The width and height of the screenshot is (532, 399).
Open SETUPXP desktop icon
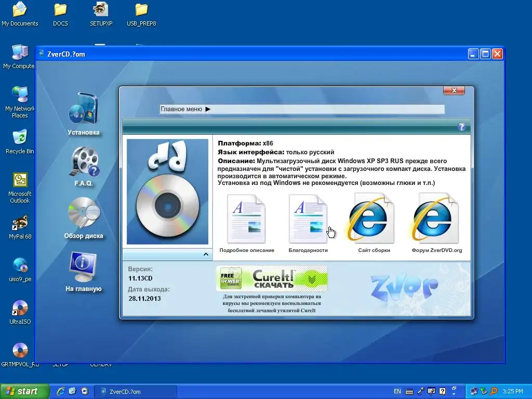101,14
